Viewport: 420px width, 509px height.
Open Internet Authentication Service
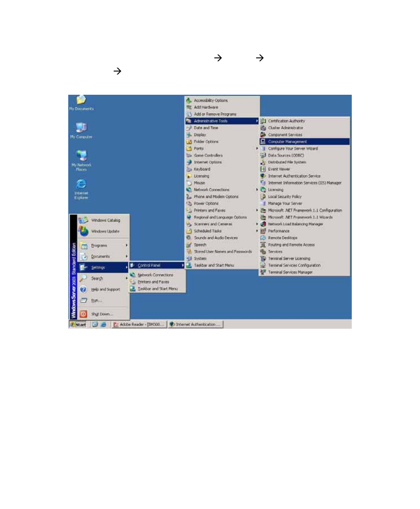point(305,176)
